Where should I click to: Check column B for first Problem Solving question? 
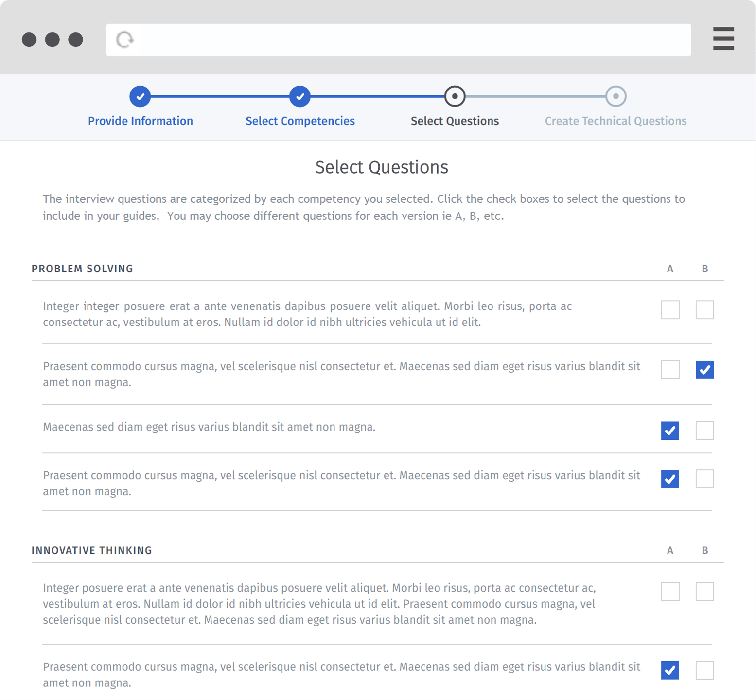coord(705,310)
